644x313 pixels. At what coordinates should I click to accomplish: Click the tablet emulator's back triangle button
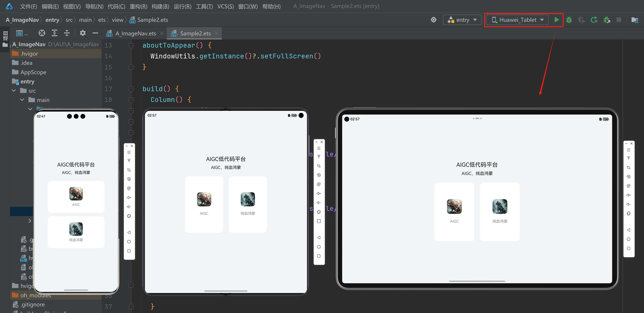[x=628, y=230]
